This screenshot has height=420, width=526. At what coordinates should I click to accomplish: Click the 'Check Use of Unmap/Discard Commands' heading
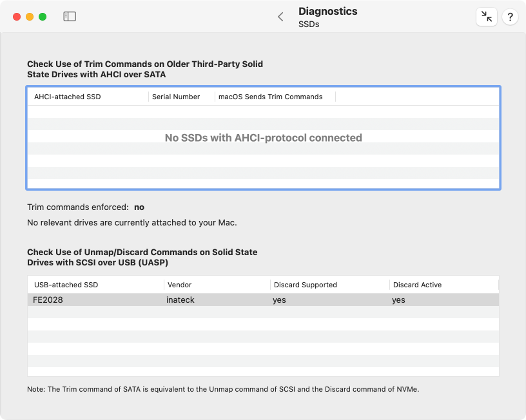(x=142, y=257)
